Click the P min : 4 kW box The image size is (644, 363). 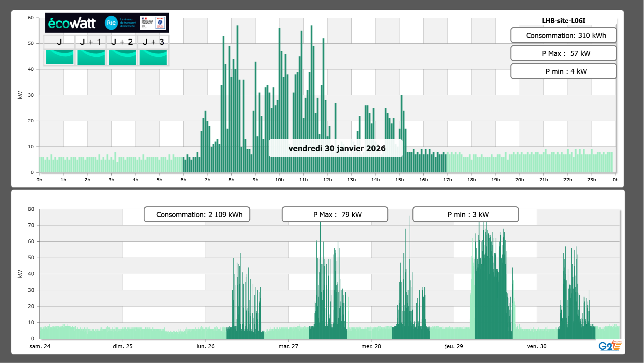[563, 71]
